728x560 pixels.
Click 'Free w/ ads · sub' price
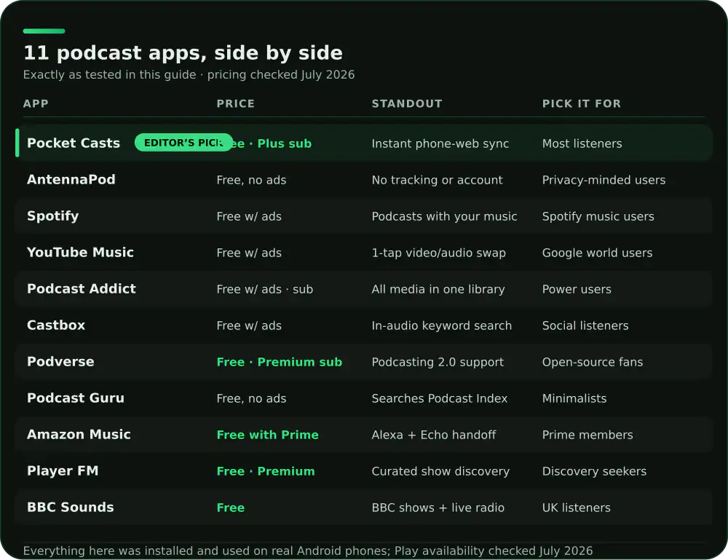point(265,289)
